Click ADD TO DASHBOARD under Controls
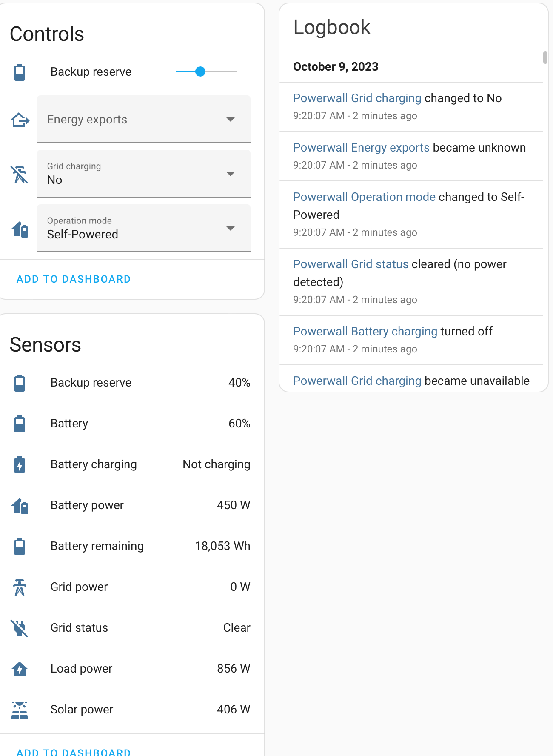This screenshot has height=756, width=553. (73, 279)
